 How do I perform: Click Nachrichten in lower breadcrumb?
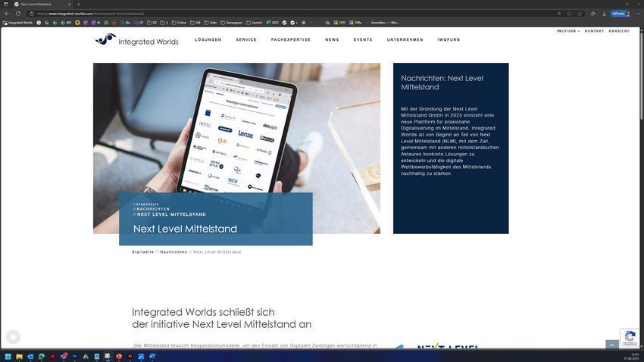174,252
